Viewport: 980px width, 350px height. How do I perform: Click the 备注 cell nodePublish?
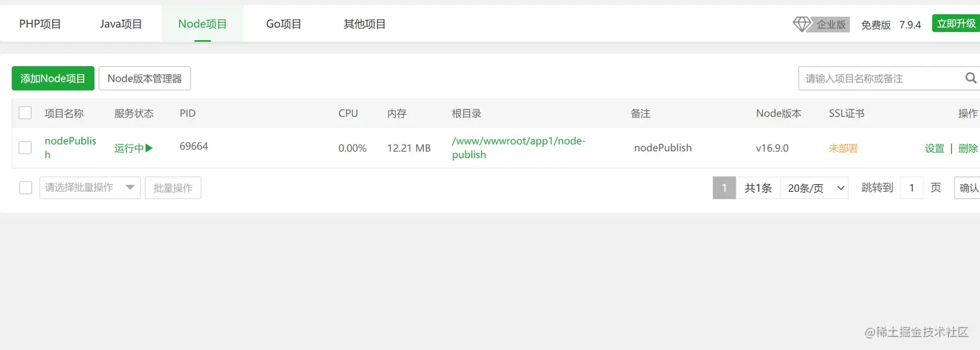[x=663, y=148]
